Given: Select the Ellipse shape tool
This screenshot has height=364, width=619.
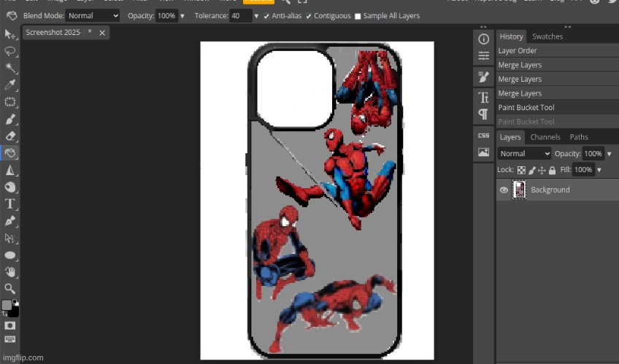Looking at the screenshot, I should coord(10,255).
